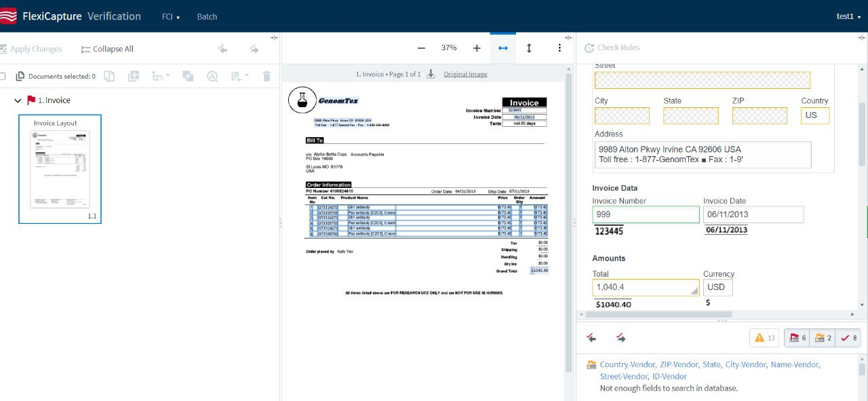Click the Grand Total value on invoice image
The height and width of the screenshot is (401, 868).
click(x=540, y=271)
